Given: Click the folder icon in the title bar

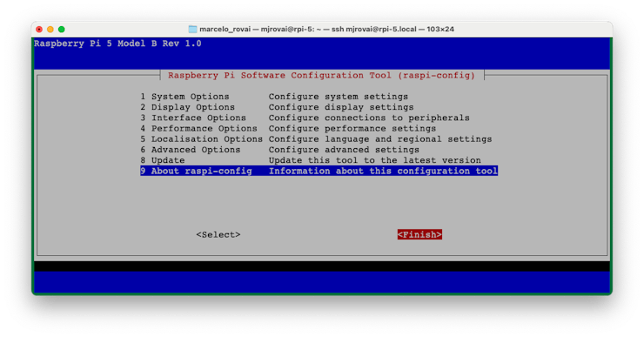Looking at the screenshot, I should tap(192, 30).
